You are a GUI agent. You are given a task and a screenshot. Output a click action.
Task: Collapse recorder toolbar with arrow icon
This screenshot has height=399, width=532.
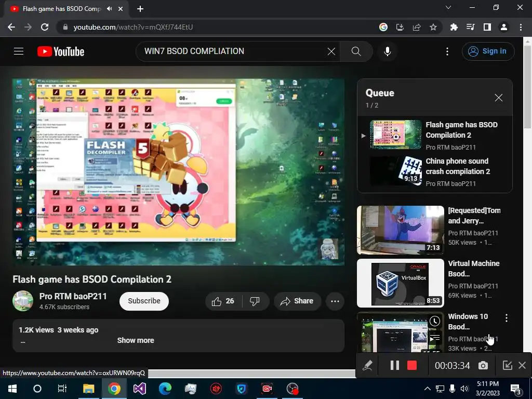[507, 365]
